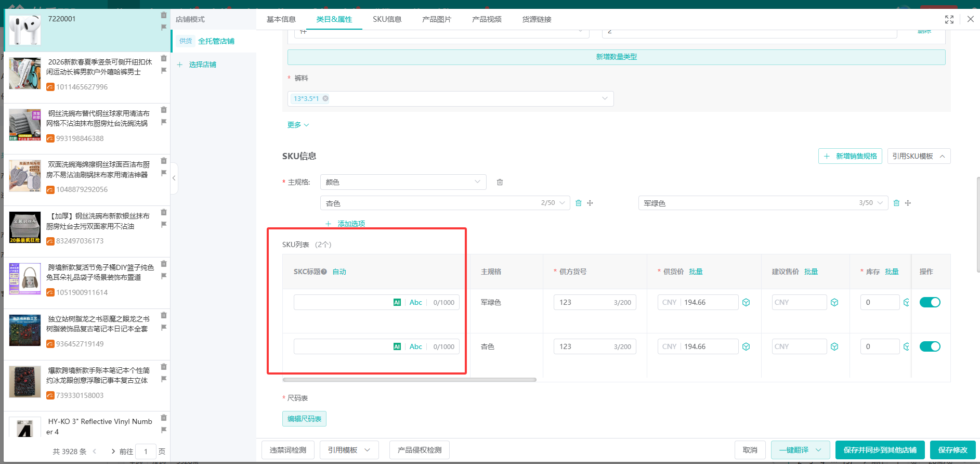Screen dimensions: 980x464
Task: Open the 一键翻译 dropdown
Action: (801, 450)
